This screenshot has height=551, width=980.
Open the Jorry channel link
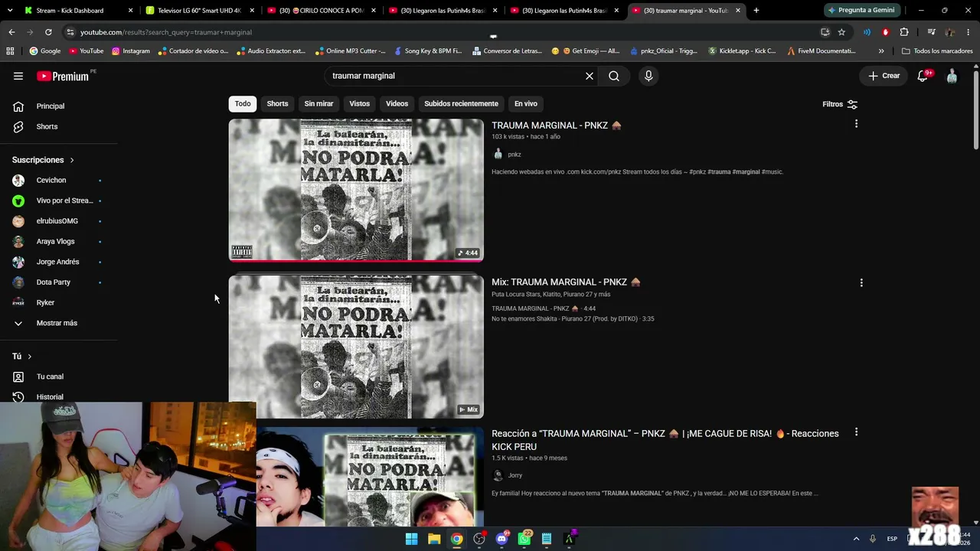tap(514, 475)
